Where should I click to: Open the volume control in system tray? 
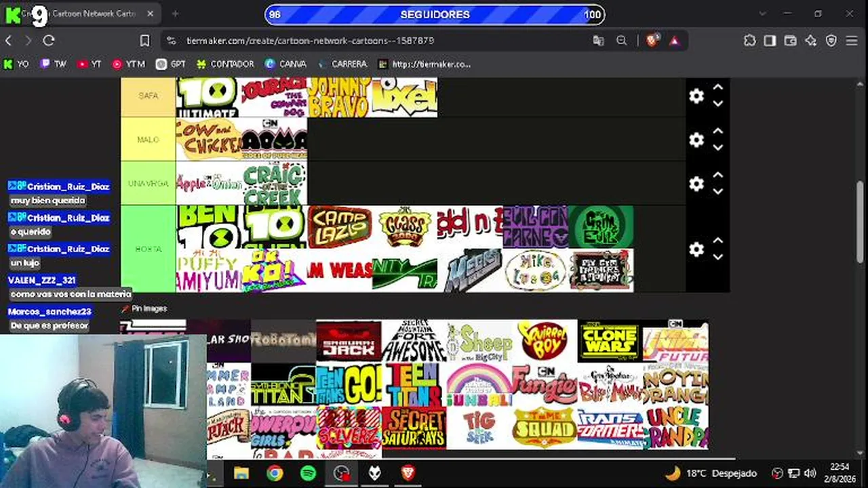(x=810, y=473)
